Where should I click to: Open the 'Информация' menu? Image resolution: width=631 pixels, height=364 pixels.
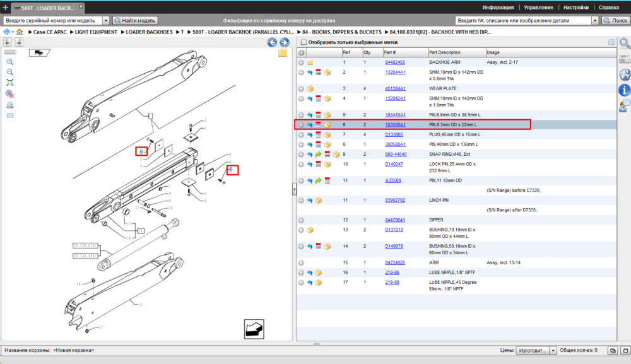(498, 8)
